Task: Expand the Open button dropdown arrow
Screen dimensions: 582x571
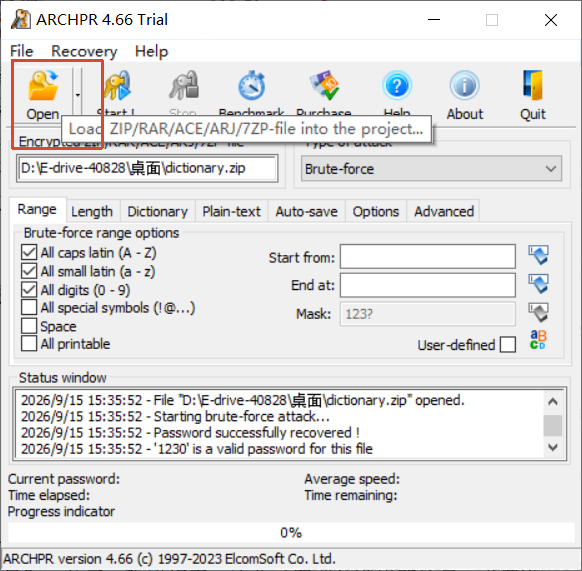Action: (x=78, y=95)
